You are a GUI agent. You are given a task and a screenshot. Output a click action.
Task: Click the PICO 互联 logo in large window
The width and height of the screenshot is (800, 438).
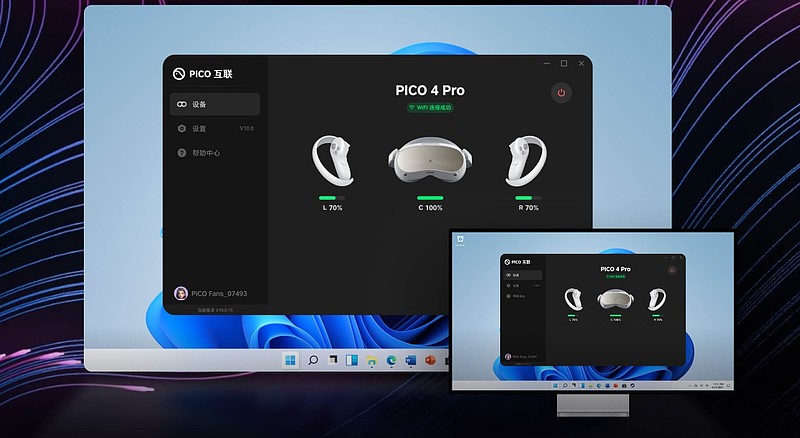point(203,74)
